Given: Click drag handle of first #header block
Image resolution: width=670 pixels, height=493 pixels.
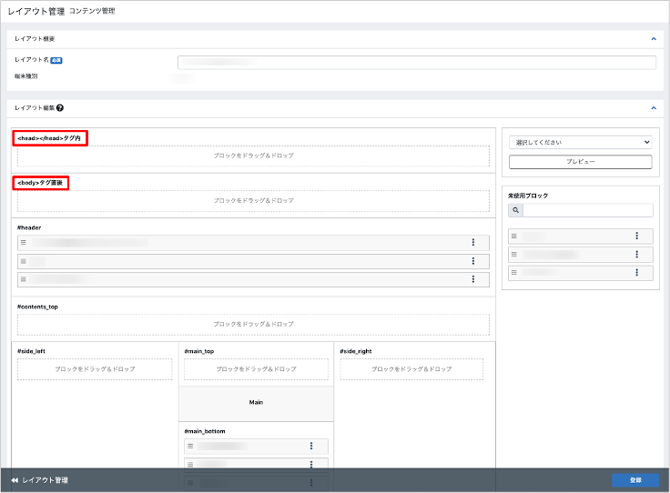Looking at the screenshot, I should pos(23,243).
